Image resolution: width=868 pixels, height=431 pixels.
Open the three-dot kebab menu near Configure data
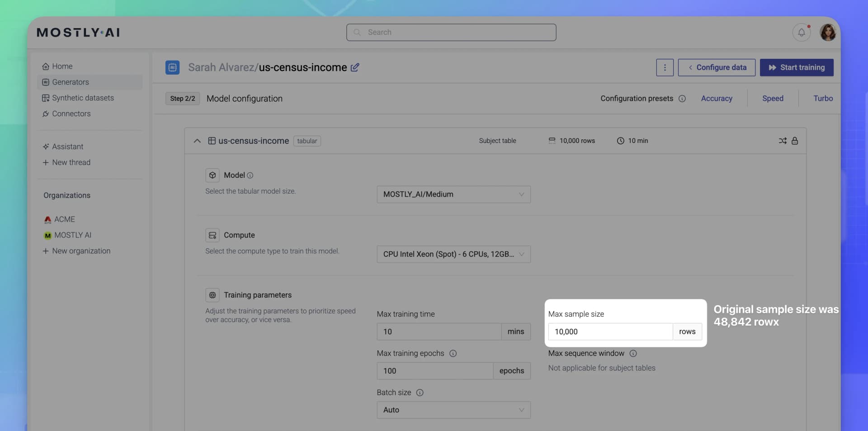tap(665, 67)
